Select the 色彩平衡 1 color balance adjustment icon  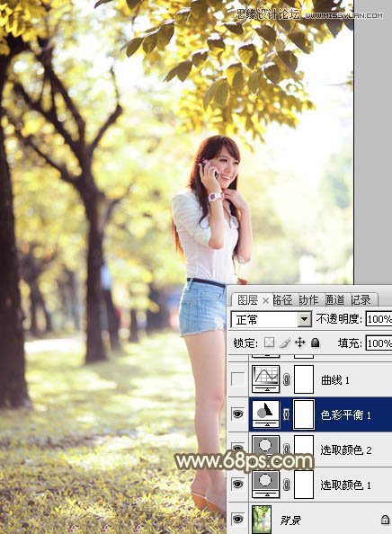(265, 414)
